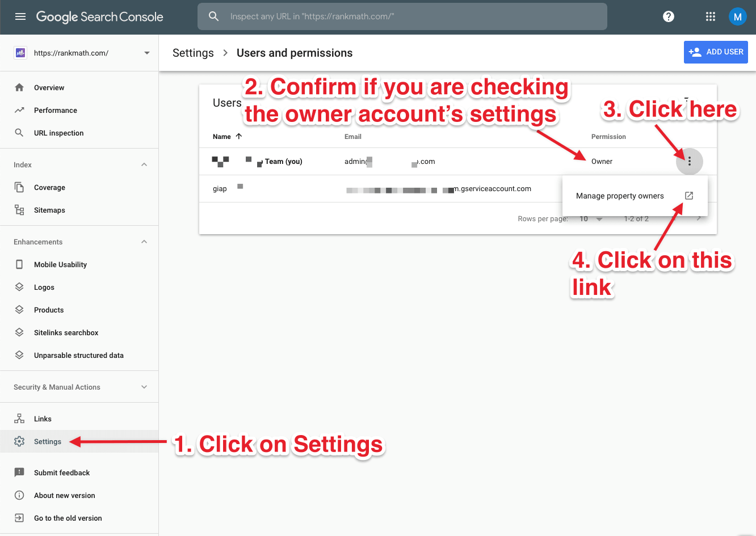Image resolution: width=756 pixels, height=536 pixels.
Task: Click the gserviceaccount.com email cell
Action: coord(439,189)
